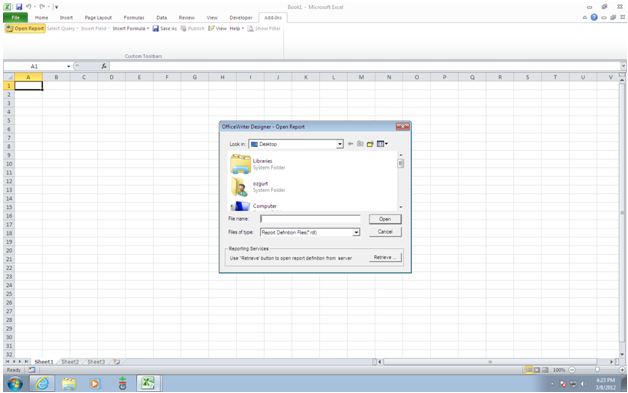Open the Look in folder dropdown
This screenshot has width=628, height=393.
[340, 144]
